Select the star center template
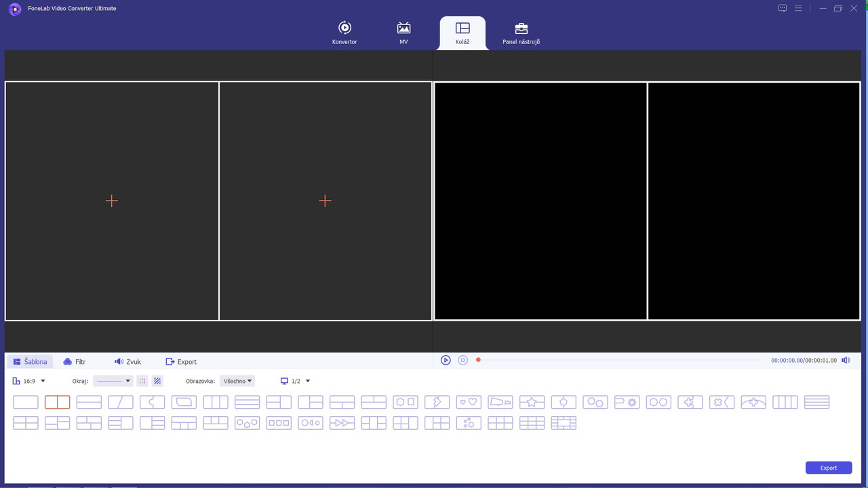Viewport: 868px width, 488px height. pos(532,402)
